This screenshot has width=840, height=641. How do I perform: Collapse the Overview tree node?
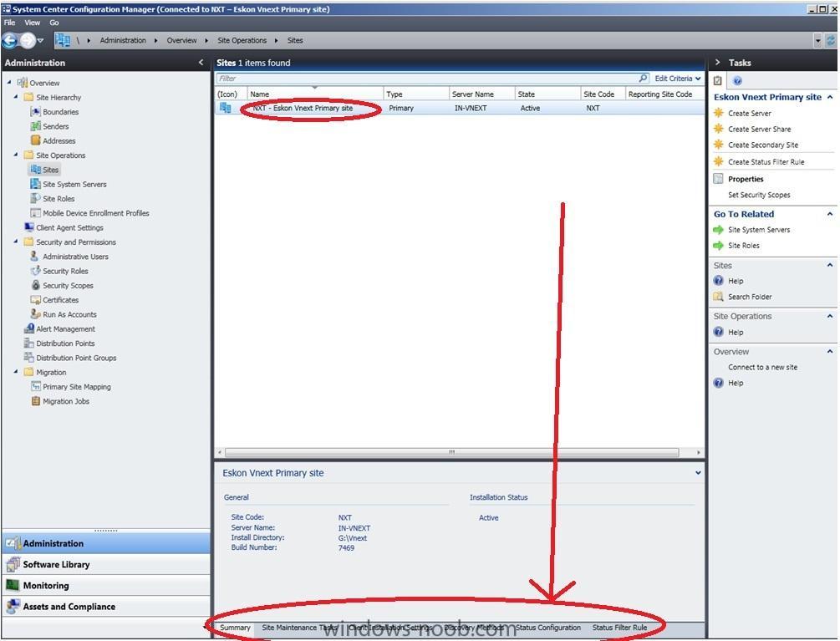coord(9,83)
